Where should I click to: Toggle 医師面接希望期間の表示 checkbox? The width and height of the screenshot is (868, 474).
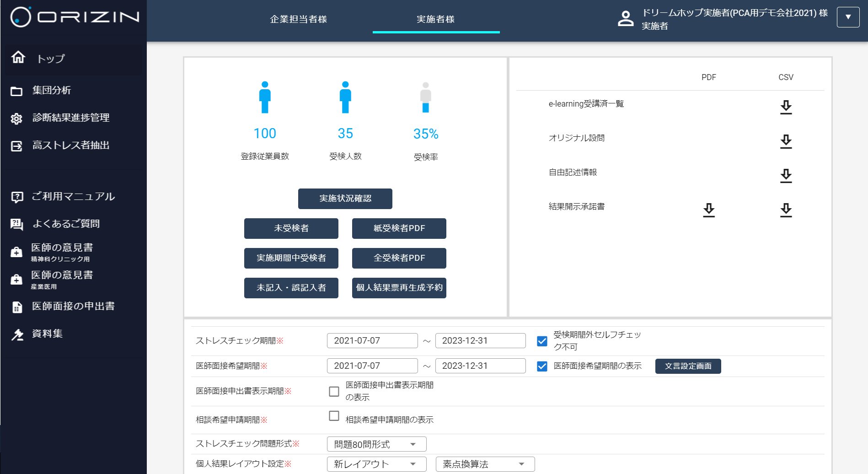coord(542,366)
